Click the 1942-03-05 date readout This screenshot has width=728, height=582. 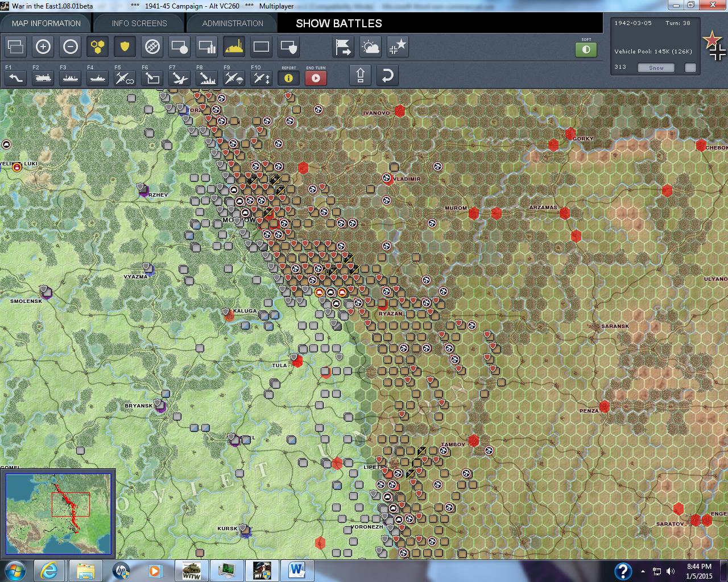pos(633,23)
